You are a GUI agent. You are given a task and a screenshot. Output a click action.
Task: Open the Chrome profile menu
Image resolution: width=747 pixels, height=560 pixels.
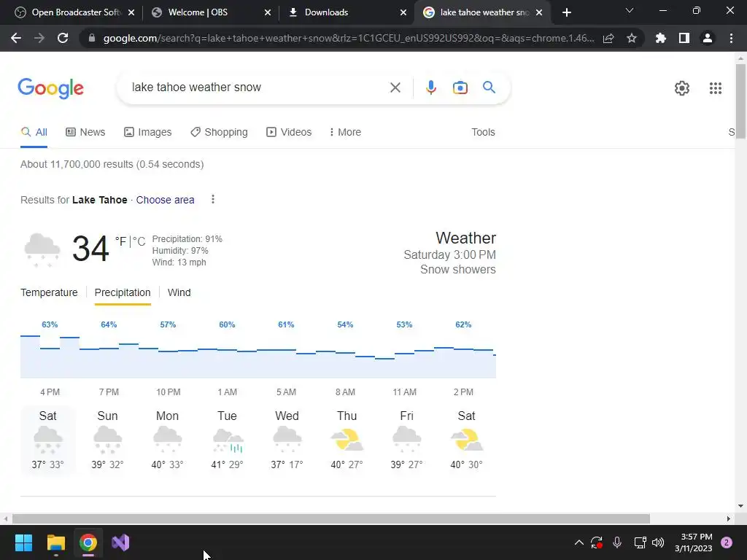click(x=708, y=38)
